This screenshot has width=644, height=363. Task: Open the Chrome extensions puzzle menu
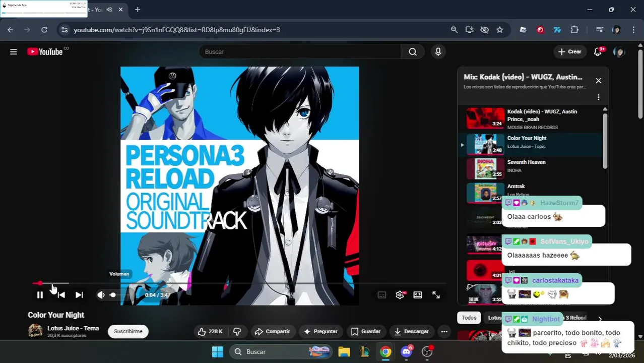pyautogui.click(x=574, y=30)
